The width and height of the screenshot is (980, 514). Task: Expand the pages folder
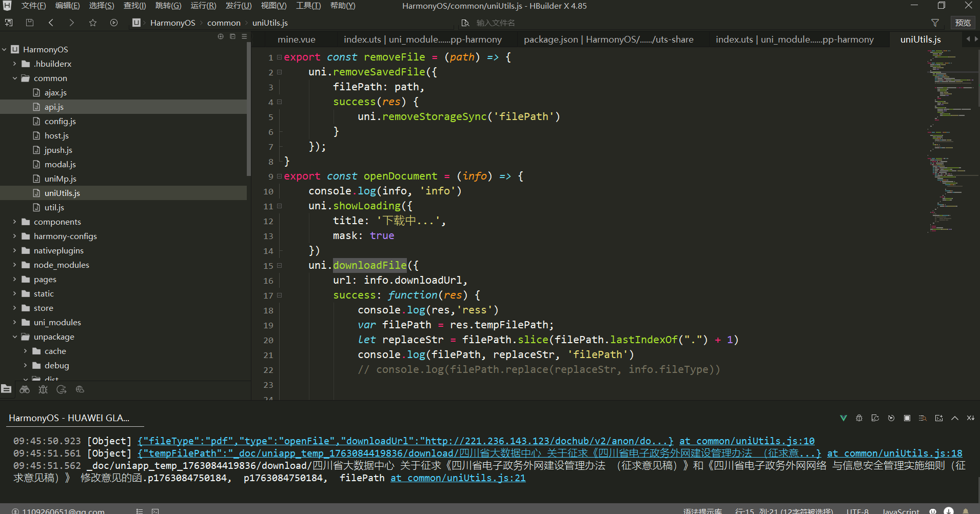point(15,279)
